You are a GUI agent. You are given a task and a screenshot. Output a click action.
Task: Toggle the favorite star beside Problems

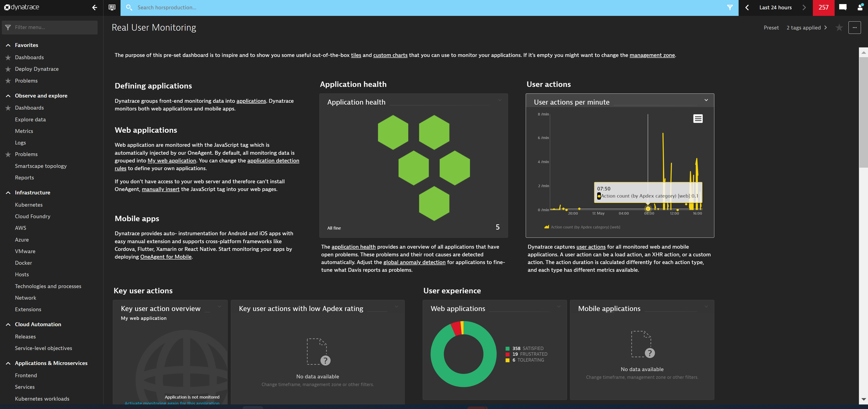point(8,81)
